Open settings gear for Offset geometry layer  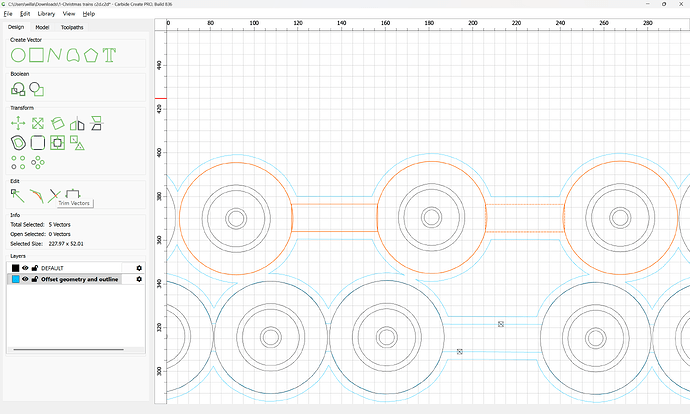coord(139,279)
